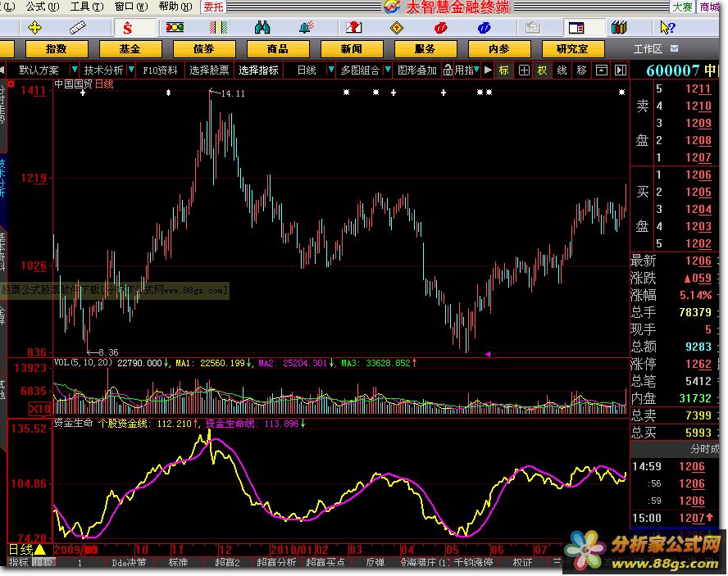Switch to the 千钧涨停 indicator tab
Image resolution: width=728 pixels, height=576 pixels.
[x=473, y=563]
